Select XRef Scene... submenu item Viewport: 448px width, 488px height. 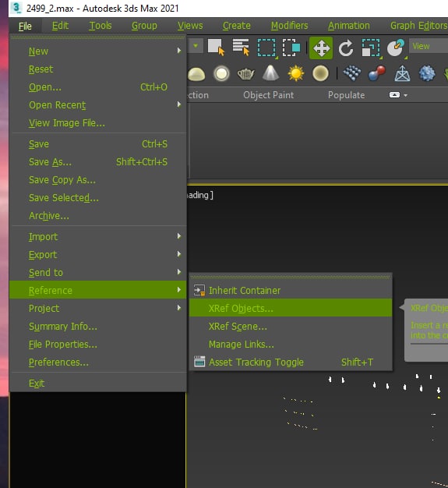291,326
